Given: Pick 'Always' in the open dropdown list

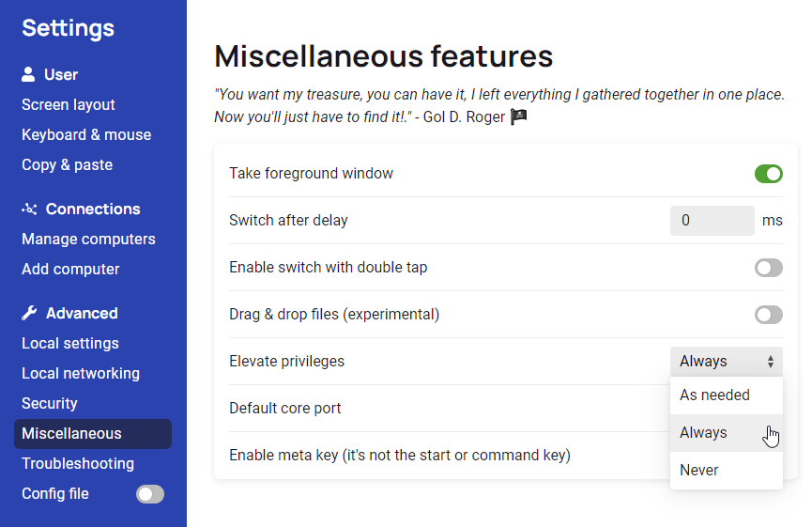Looking at the screenshot, I should point(703,433).
